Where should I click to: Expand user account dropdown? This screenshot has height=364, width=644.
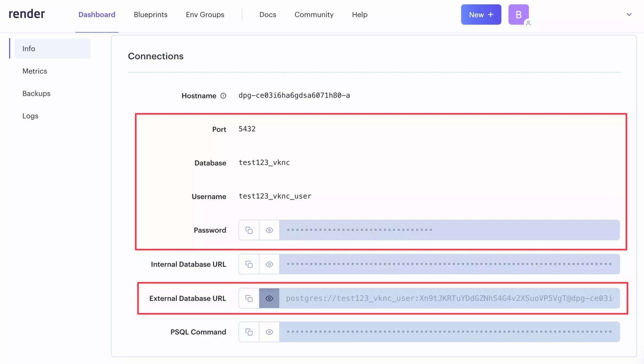[x=629, y=14]
